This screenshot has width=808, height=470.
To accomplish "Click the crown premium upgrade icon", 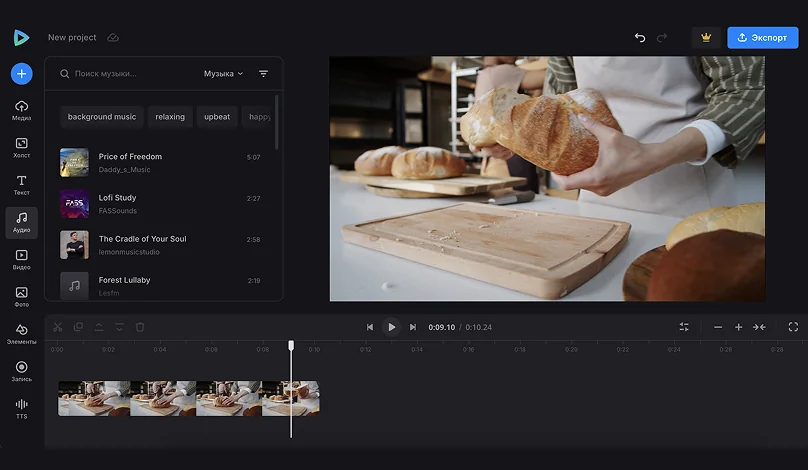I will (706, 38).
